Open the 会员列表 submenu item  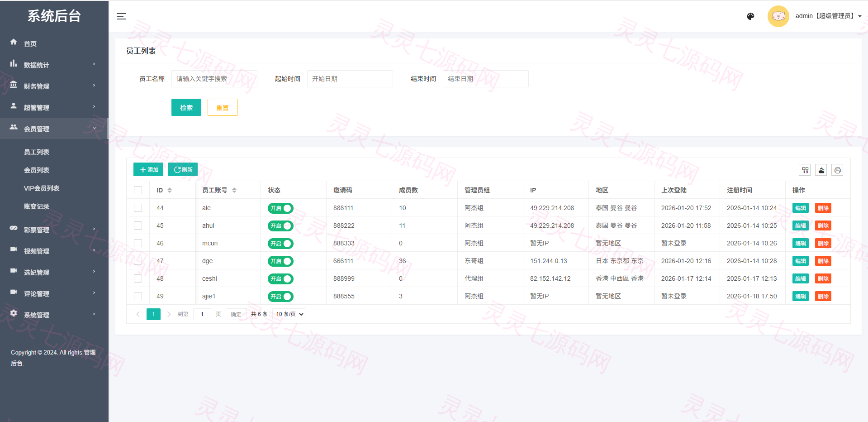(x=37, y=170)
